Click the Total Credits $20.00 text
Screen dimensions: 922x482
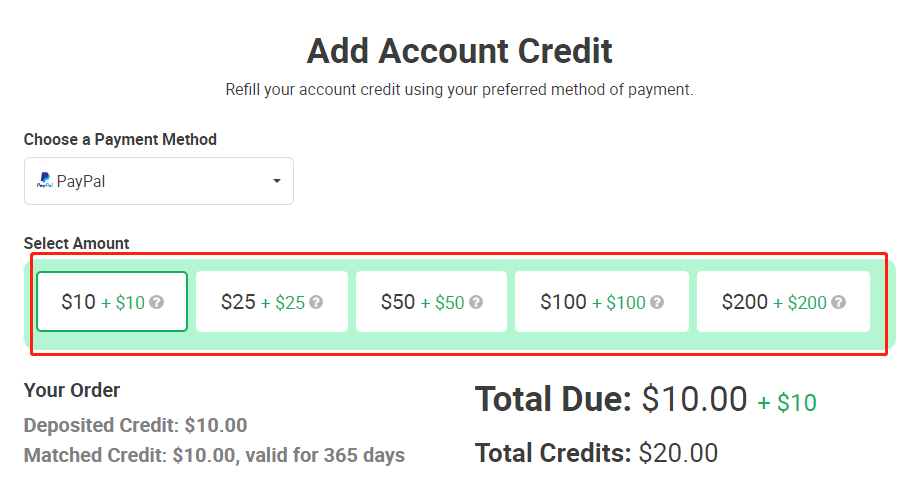pos(596,453)
